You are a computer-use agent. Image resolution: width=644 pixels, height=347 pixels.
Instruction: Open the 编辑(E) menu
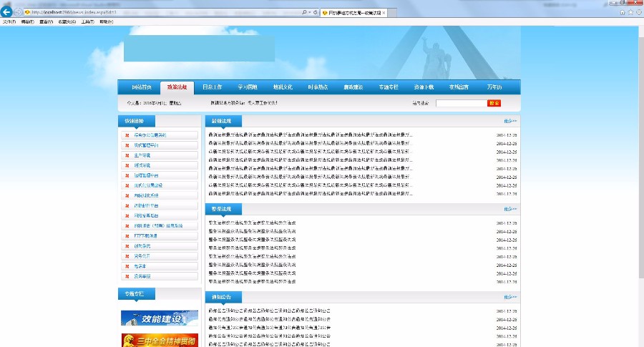27,21
